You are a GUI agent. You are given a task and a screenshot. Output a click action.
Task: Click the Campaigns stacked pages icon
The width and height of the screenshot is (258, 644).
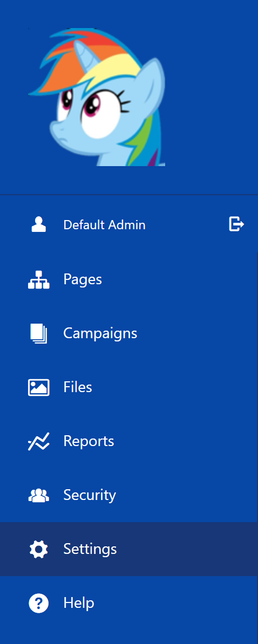point(39,333)
